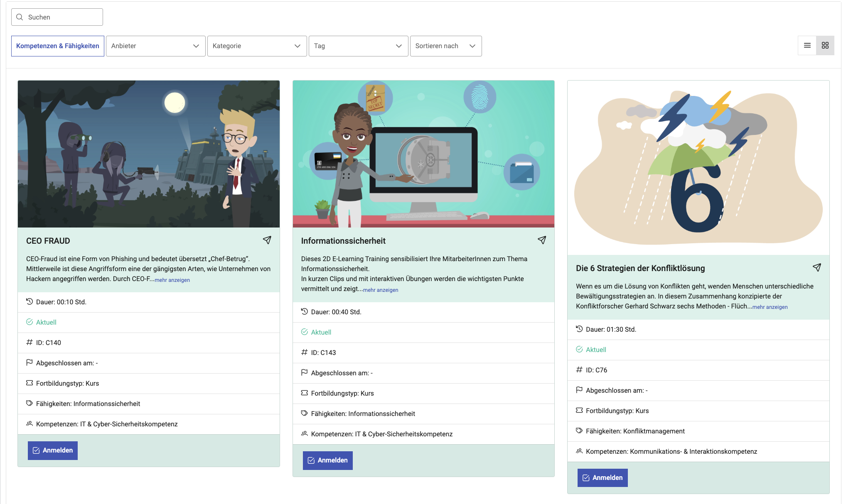Toggle the Kompetenzen & Fähigkeiten filter
The image size is (846, 504).
pyautogui.click(x=58, y=46)
